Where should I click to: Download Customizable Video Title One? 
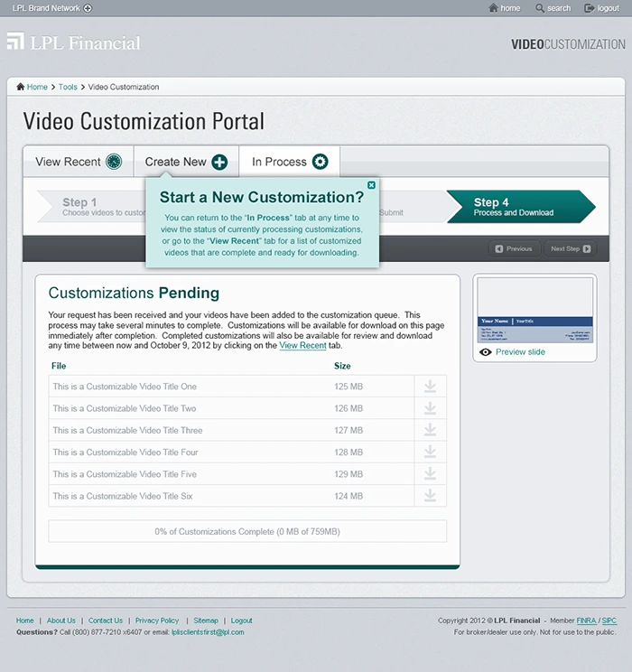tap(430, 387)
